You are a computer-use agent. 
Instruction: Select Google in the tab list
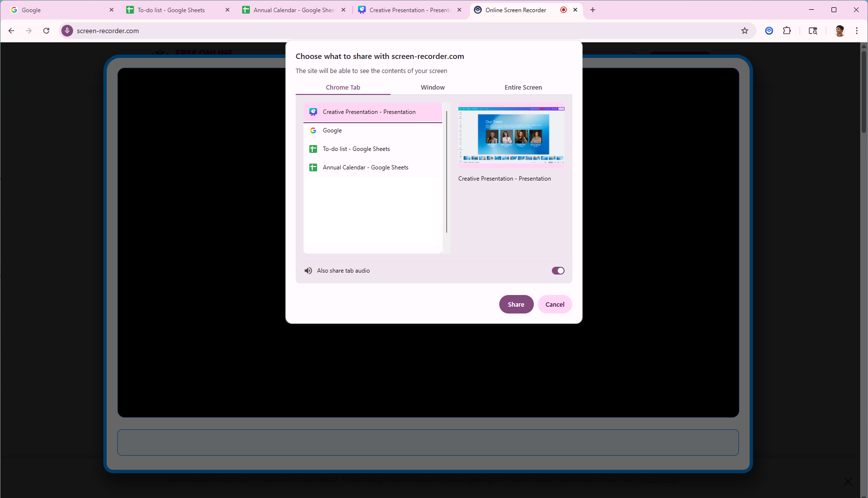coord(332,130)
